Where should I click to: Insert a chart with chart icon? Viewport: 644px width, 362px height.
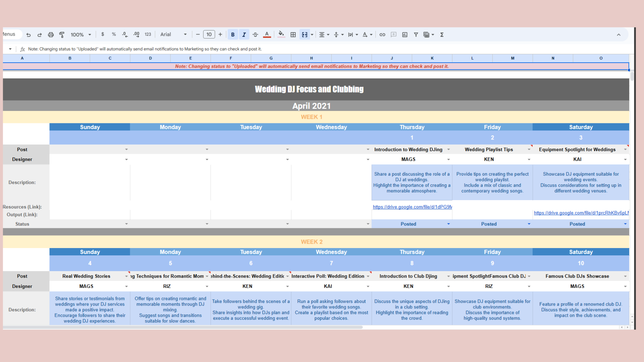(x=405, y=35)
